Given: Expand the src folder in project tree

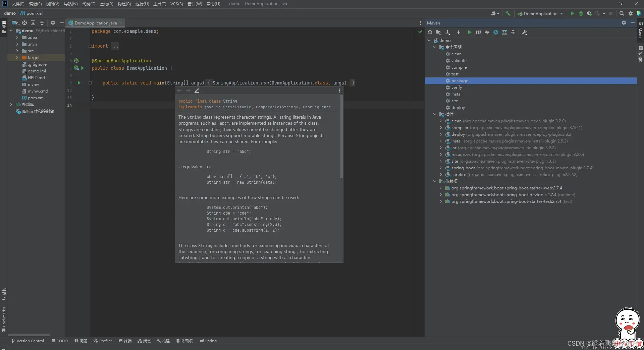Looking at the screenshot, I should pos(17,51).
